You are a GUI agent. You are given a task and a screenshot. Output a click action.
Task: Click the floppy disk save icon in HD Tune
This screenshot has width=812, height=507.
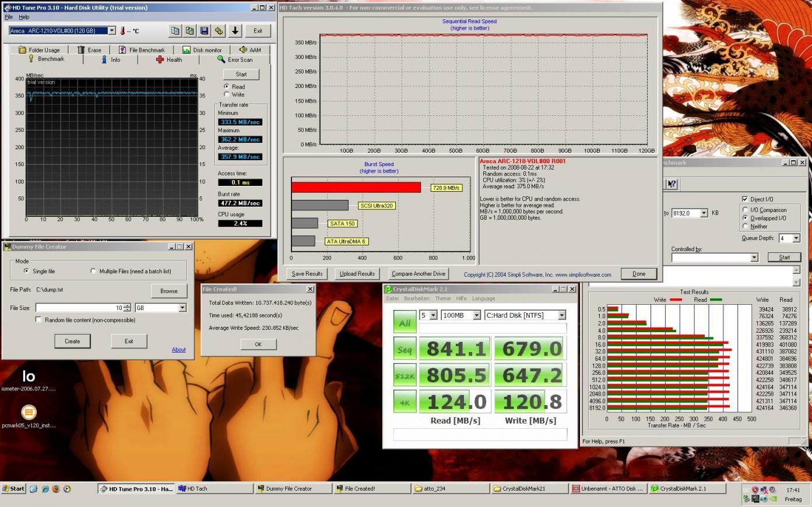coord(204,31)
